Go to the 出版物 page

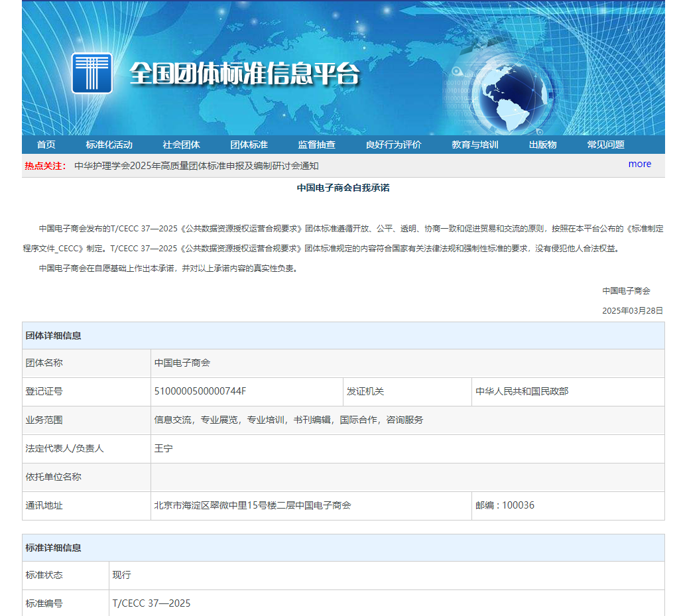tap(542, 145)
